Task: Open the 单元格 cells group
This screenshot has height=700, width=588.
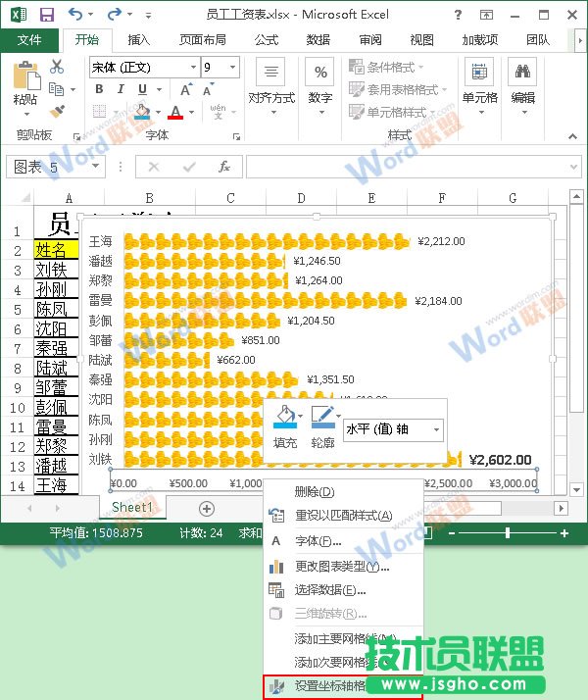Action: 479,87
